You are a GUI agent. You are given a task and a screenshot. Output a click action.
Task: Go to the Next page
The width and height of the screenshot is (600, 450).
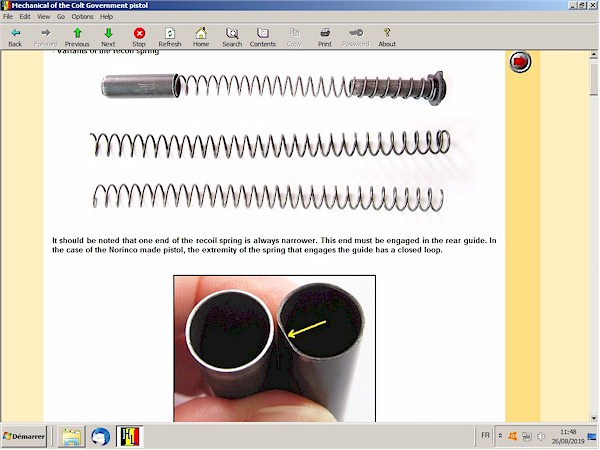pyautogui.click(x=108, y=37)
